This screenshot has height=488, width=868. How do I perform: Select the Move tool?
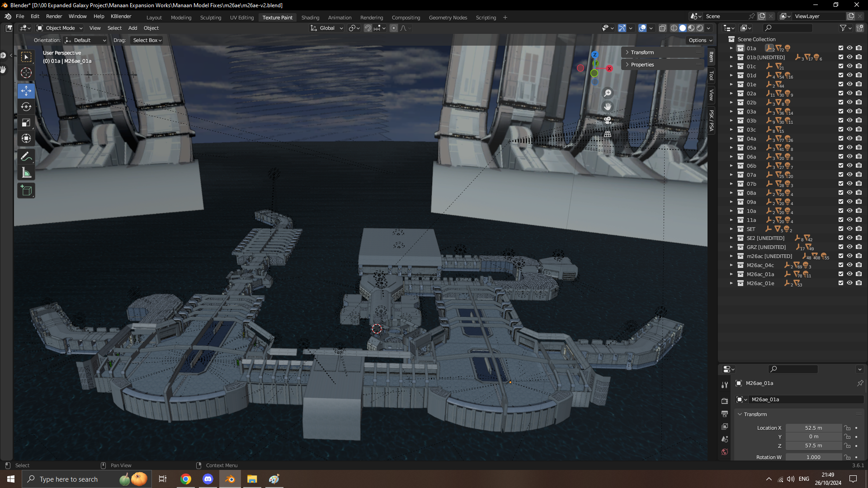point(26,91)
